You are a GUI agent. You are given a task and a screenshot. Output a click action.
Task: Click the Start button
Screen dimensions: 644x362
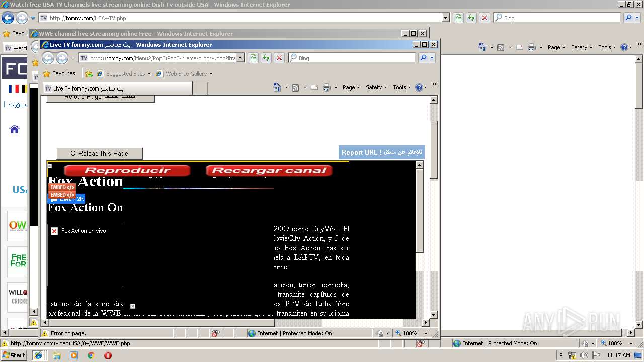[x=14, y=355]
